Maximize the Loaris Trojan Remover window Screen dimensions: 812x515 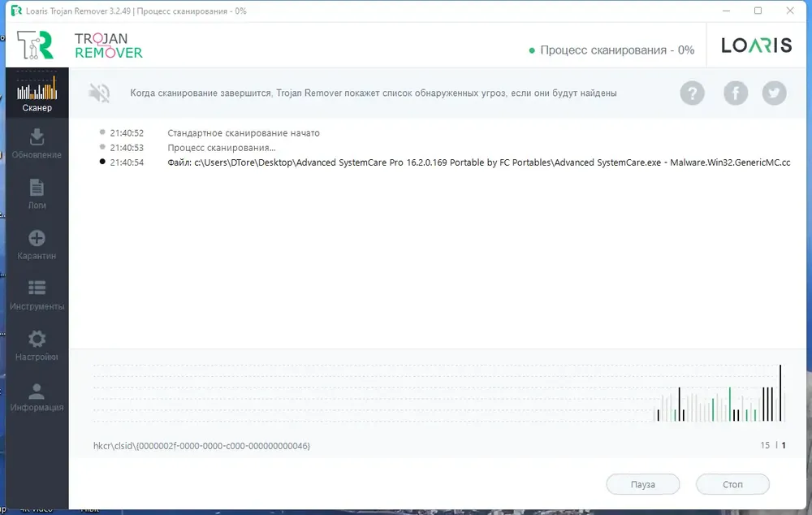pyautogui.click(x=758, y=11)
